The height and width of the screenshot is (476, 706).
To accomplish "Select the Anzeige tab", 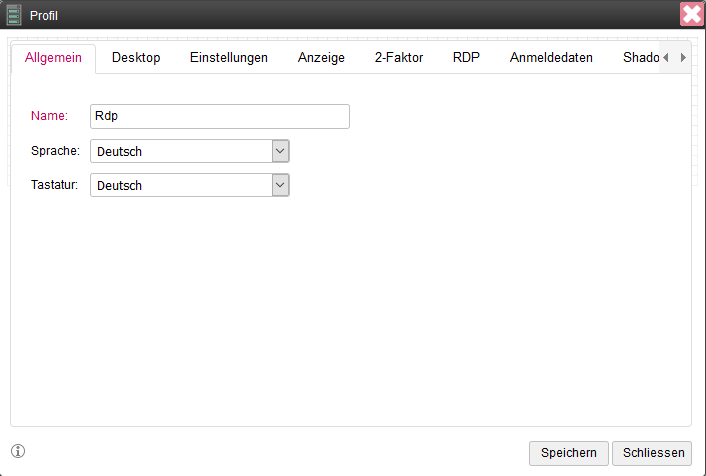I will pos(321,58).
